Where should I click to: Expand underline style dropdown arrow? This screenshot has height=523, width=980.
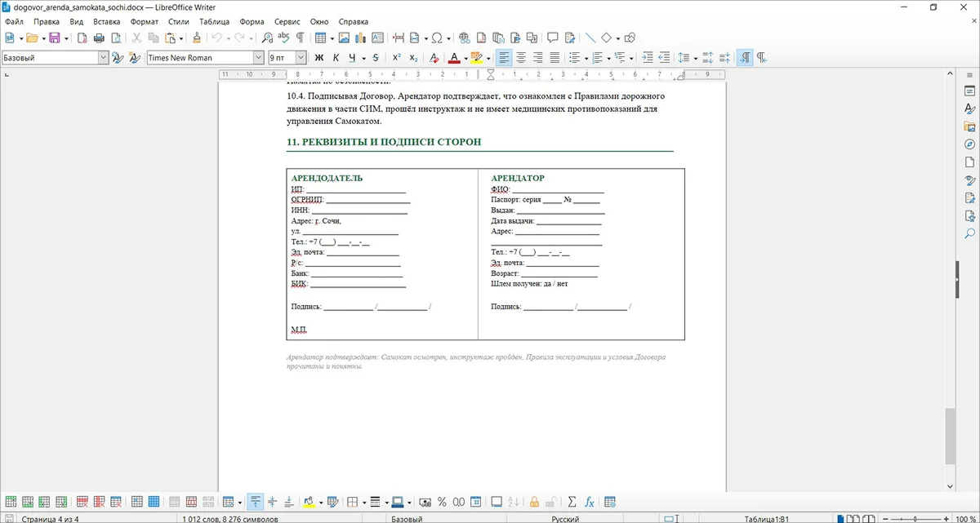tap(363, 58)
